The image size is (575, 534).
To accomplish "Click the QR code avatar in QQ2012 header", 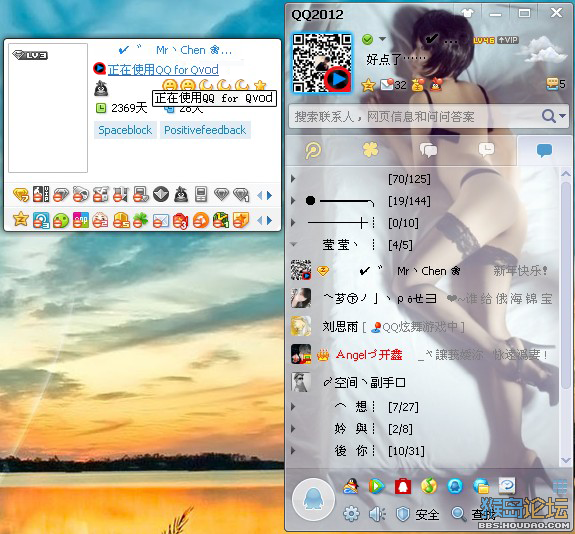I will pos(322,63).
